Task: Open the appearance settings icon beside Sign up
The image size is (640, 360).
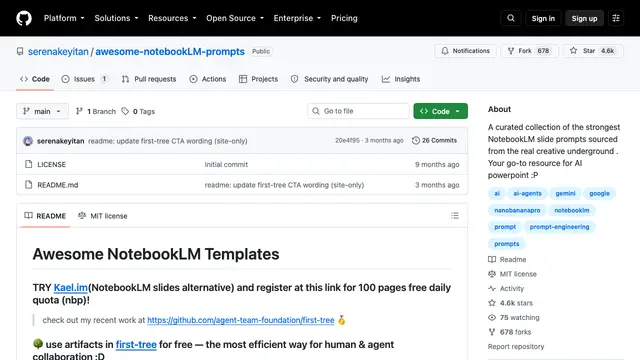Action: point(616,18)
